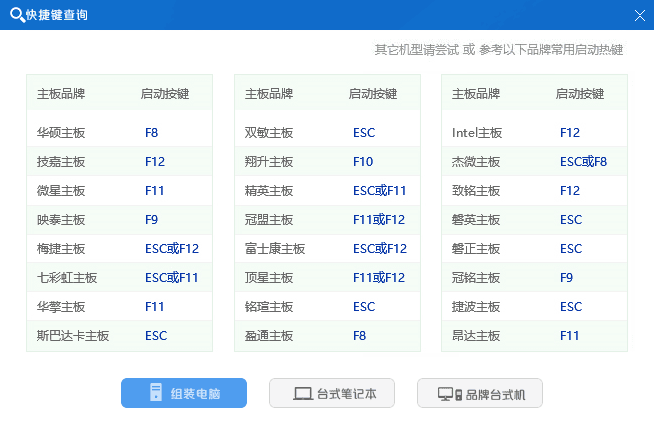Click the 技嘉主板 entry

[119, 161]
